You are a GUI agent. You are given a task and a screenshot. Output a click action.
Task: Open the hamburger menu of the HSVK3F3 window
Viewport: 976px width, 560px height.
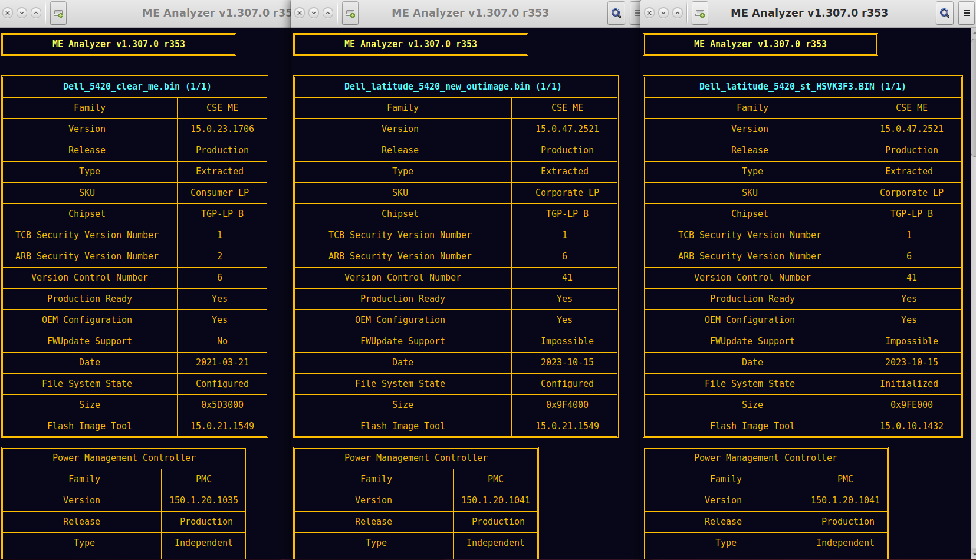click(x=966, y=13)
